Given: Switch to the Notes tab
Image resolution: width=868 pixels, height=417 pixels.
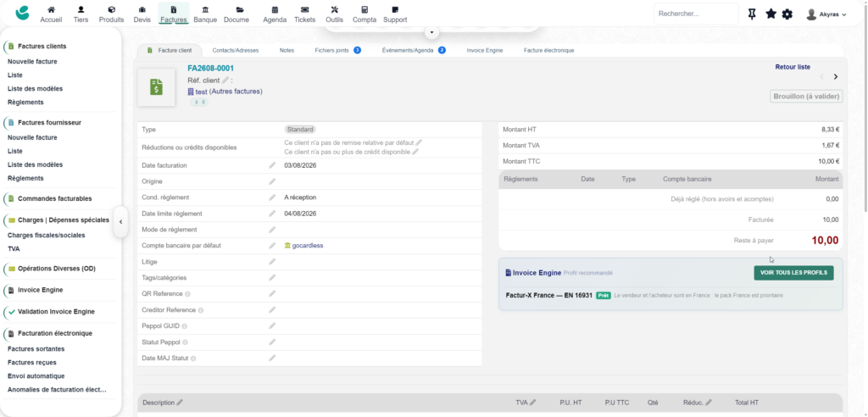Looking at the screenshot, I should coord(287,50).
